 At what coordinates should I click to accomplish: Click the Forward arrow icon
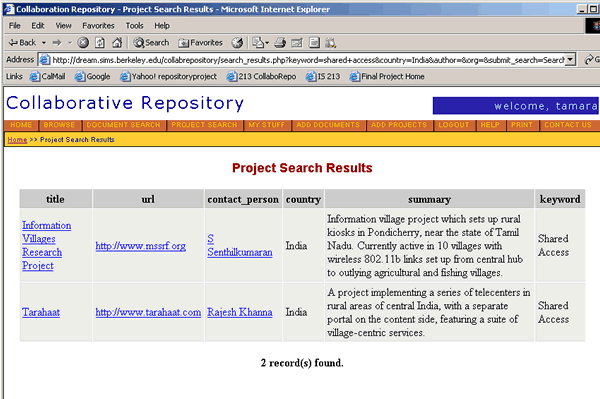pos(57,42)
